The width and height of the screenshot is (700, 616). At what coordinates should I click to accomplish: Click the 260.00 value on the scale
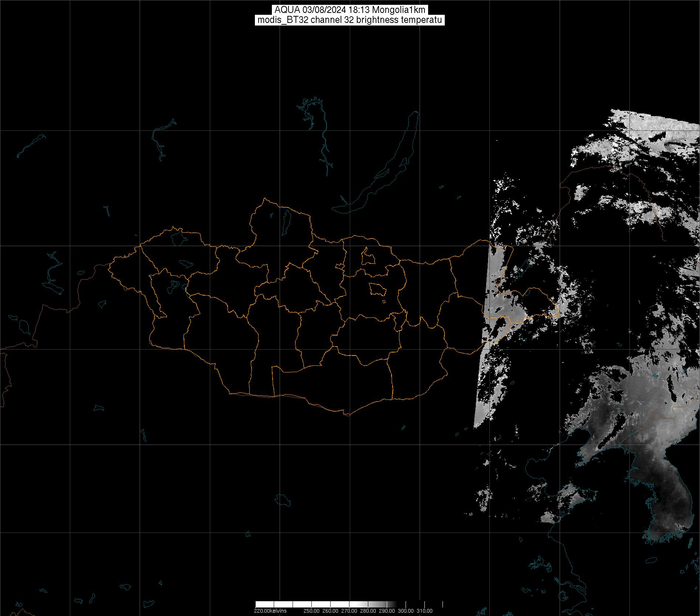pos(330,611)
